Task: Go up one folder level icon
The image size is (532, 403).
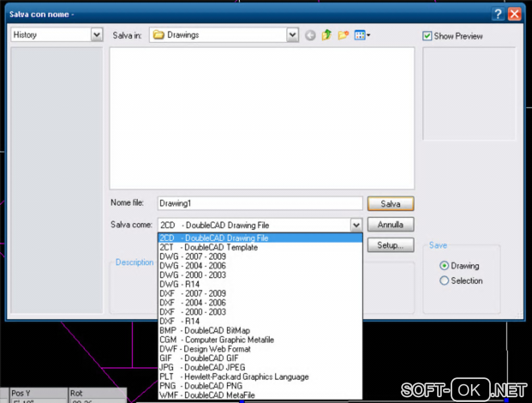Action: click(x=327, y=34)
